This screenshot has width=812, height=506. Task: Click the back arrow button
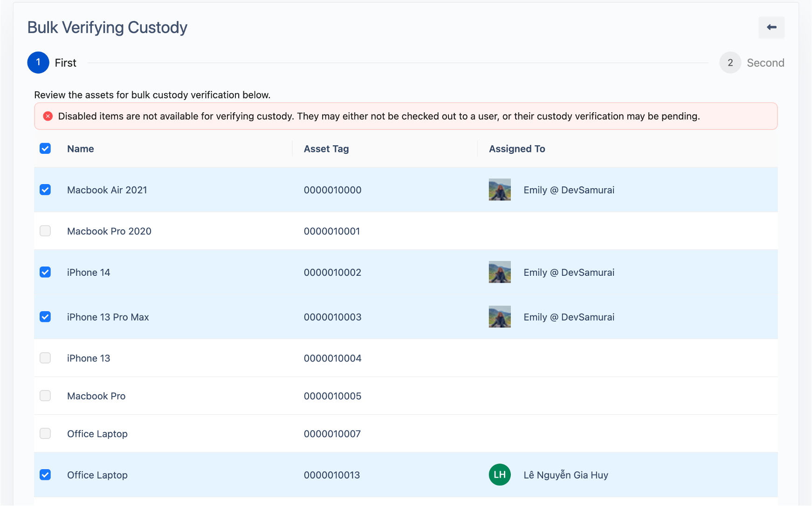pyautogui.click(x=771, y=27)
